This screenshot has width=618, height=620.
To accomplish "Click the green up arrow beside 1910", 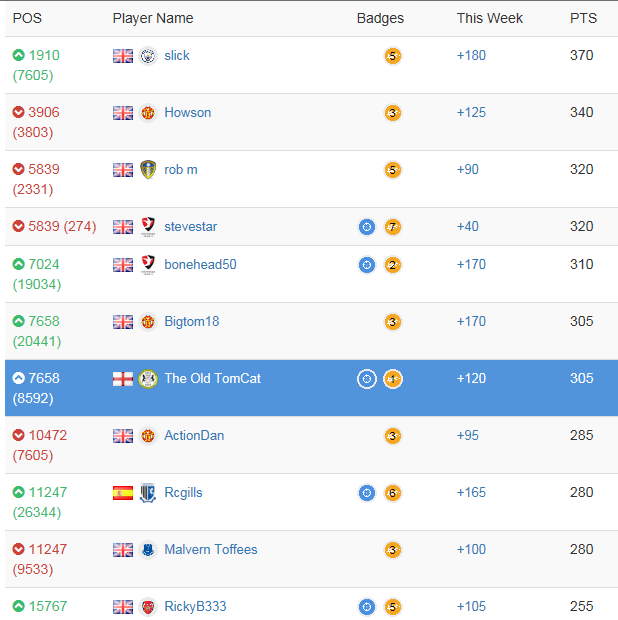I will (x=18, y=55).
